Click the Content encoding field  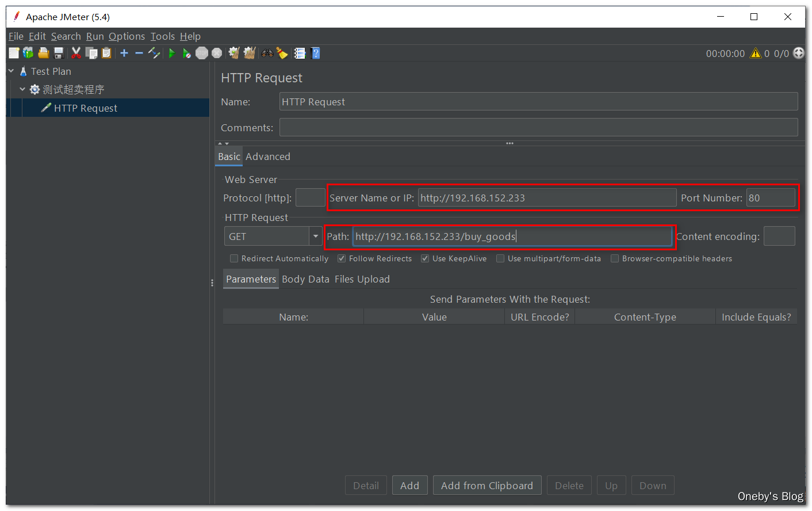pos(779,236)
